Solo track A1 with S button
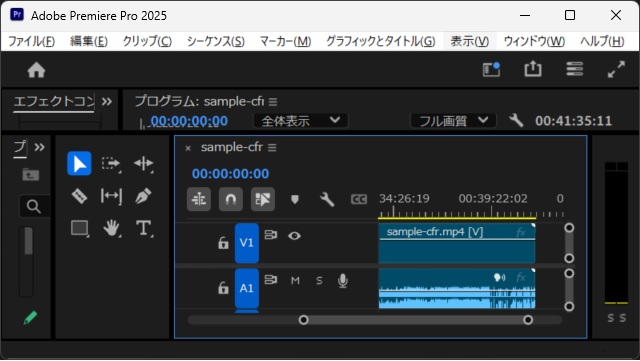Screen dimensions: 640x361 click(x=319, y=281)
